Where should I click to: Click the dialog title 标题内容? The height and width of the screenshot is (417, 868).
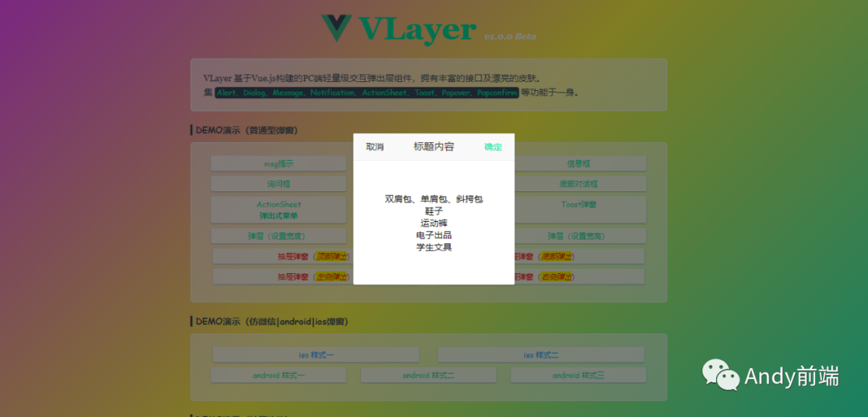(434, 147)
